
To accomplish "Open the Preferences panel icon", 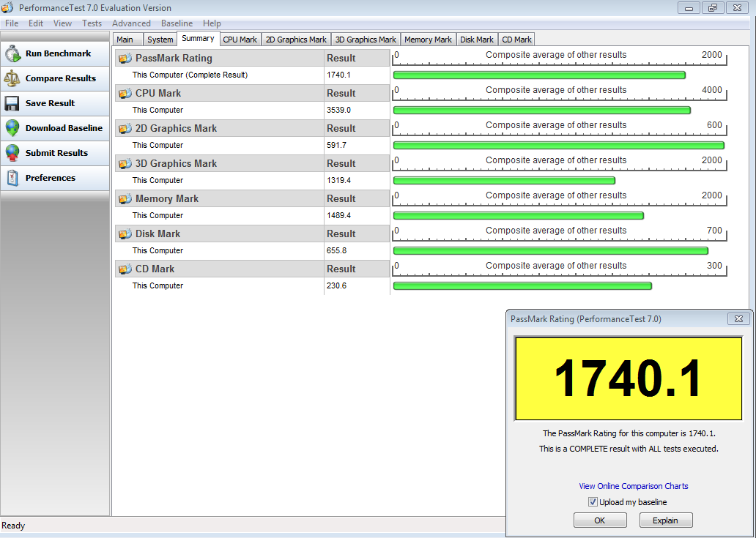I will click(x=13, y=177).
